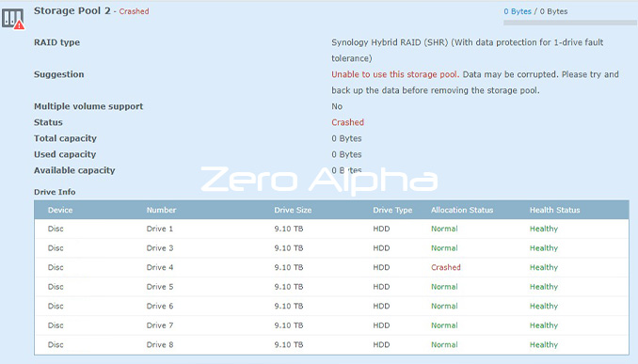This screenshot has height=364, width=638.
Task: Select the Drive 4 row
Action: click(331, 268)
